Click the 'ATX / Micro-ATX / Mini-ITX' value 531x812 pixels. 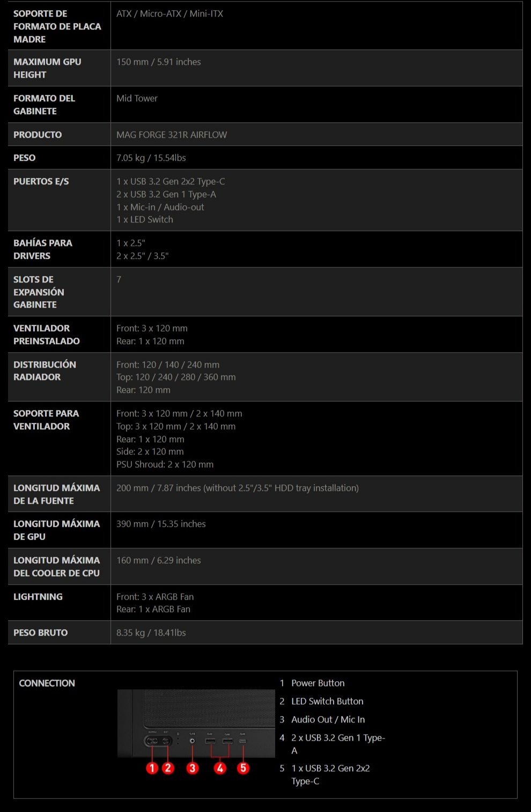169,14
